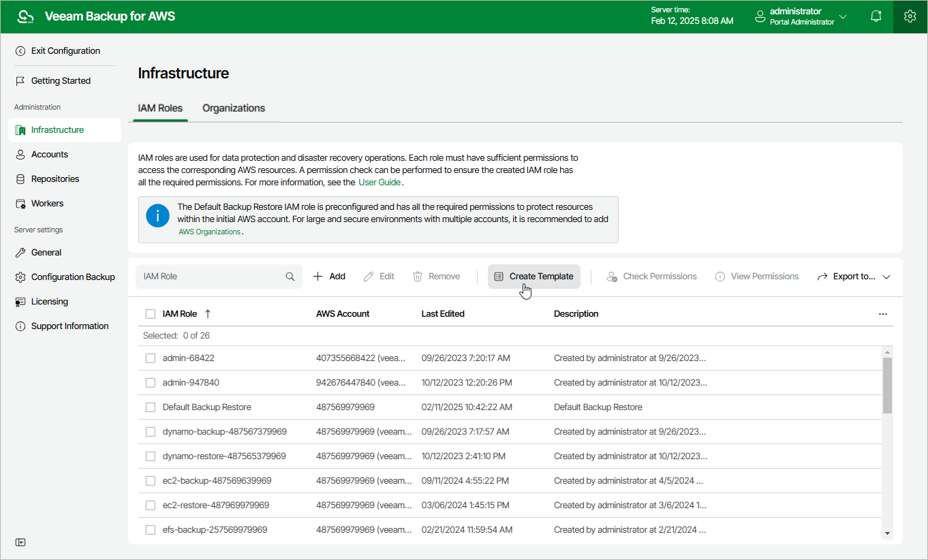
Task: Click the Remove toolbar button
Action: tap(436, 277)
